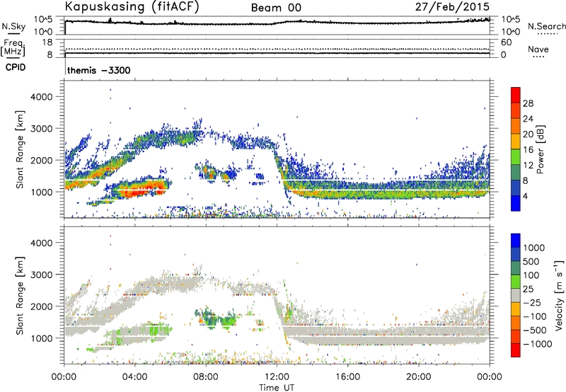Click the "04:00" time tick label

point(135,377)
